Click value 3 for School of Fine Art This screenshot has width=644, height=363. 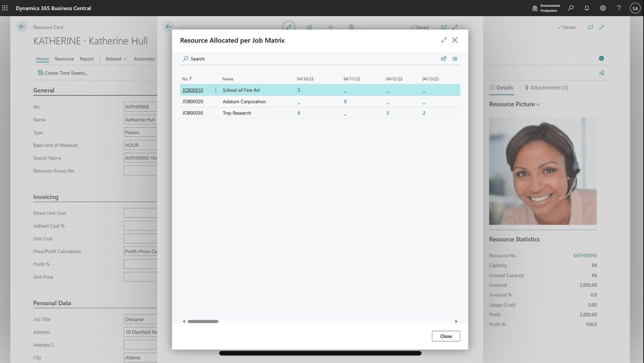point(299,90)
